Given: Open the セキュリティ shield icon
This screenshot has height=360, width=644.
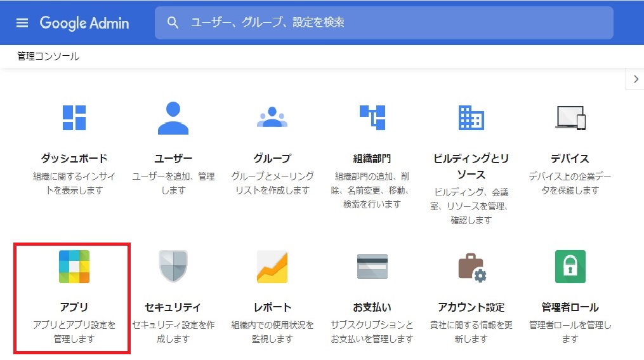Looking at the screenshot, I should tap(173, 266).
